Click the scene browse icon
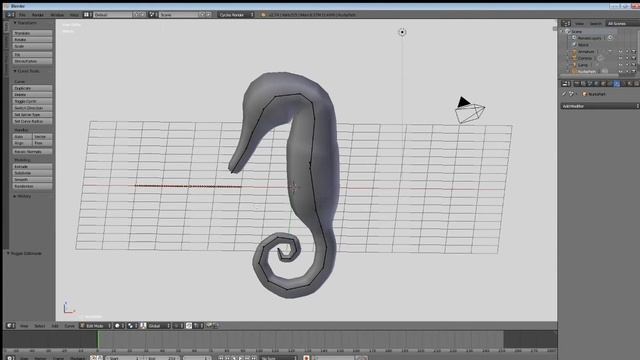Screen dimensions: 640x360 point(153,15)
